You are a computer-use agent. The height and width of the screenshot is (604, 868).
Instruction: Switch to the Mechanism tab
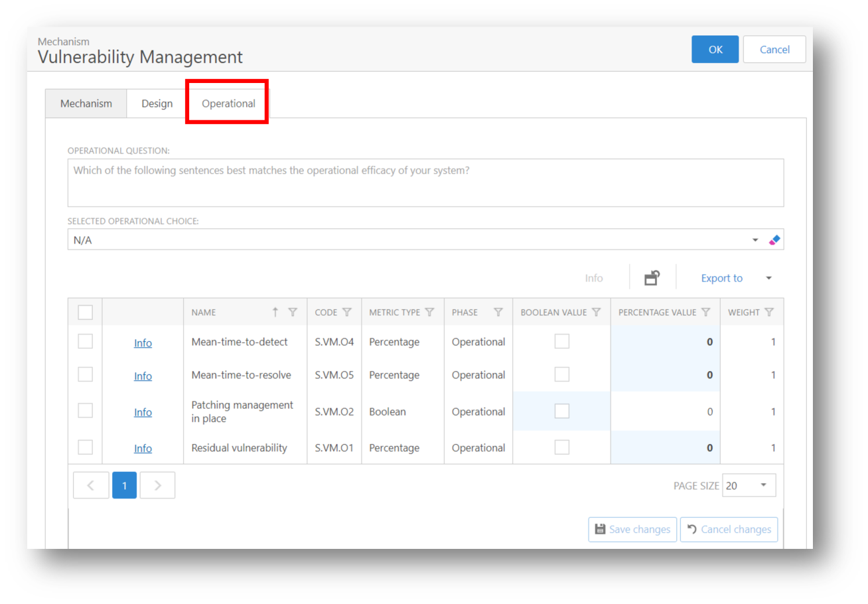(86, 104)
